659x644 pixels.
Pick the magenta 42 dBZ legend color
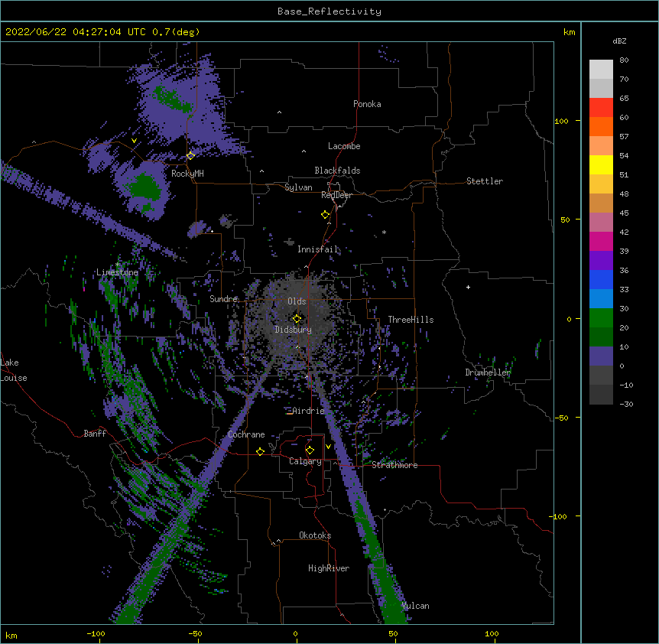601,241
